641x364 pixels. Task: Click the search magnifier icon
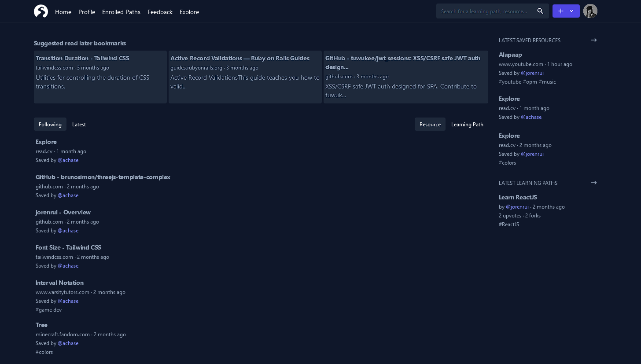pos(540,11)
